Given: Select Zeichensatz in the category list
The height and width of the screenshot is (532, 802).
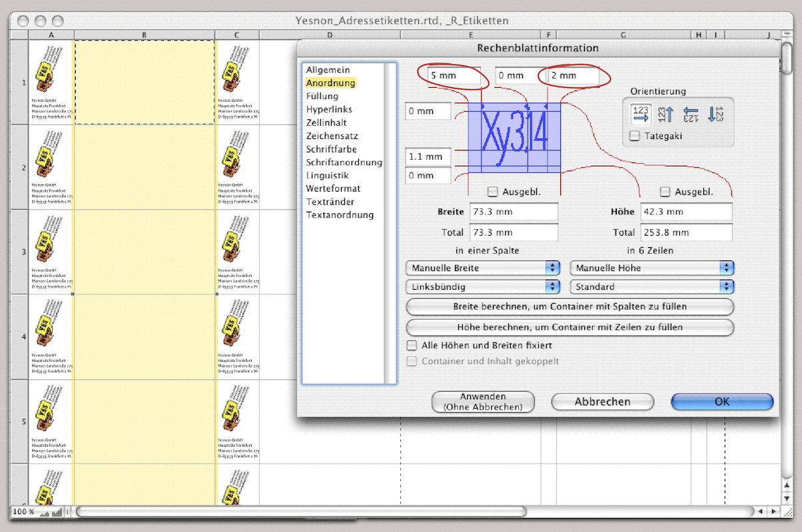Looking at the screenshot, I should coord(331,136).
